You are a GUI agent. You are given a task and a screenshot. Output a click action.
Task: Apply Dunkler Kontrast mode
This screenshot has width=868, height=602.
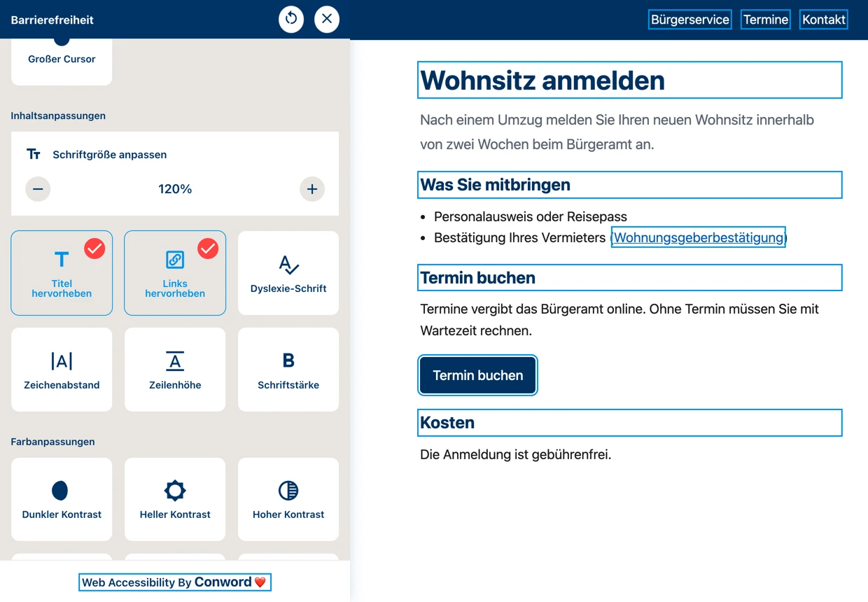click(62, 499)
